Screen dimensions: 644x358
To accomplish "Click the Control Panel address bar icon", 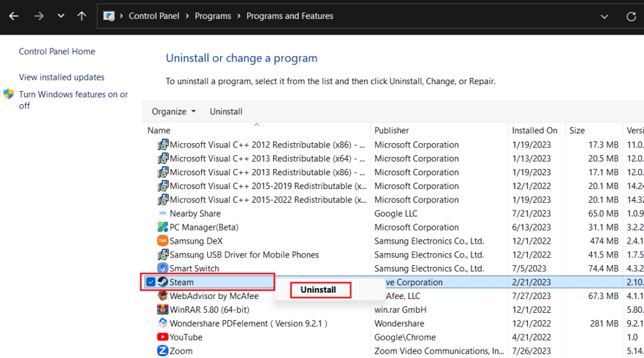I will point(109,16).
